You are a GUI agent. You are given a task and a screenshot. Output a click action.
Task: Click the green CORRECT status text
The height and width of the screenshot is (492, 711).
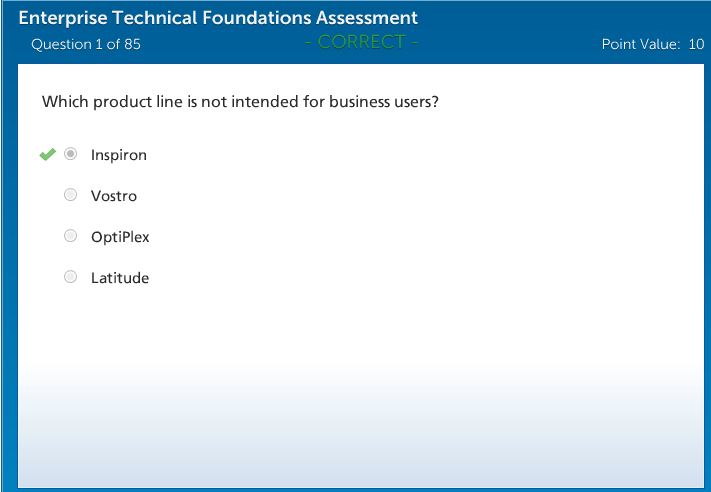point(361,42)
